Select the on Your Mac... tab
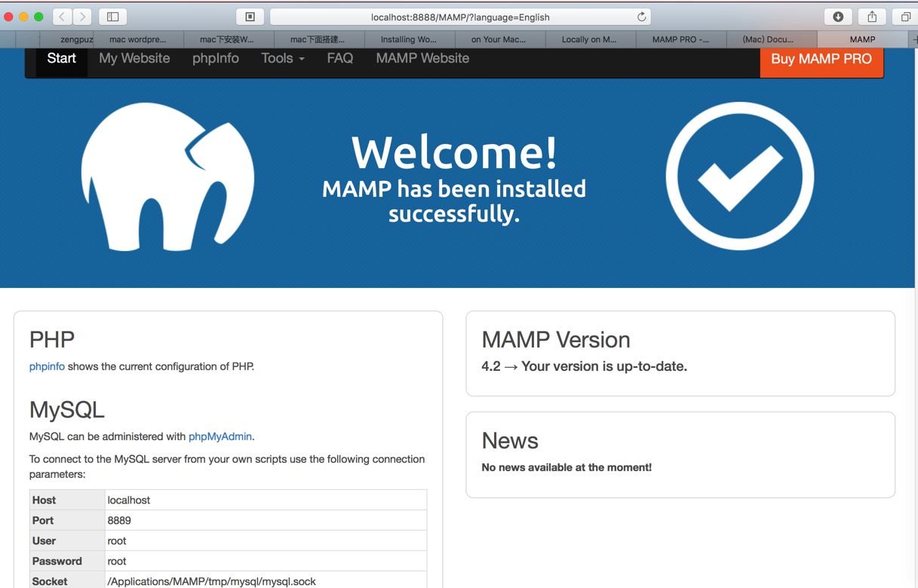918x588 pixels. pos(499,39)
